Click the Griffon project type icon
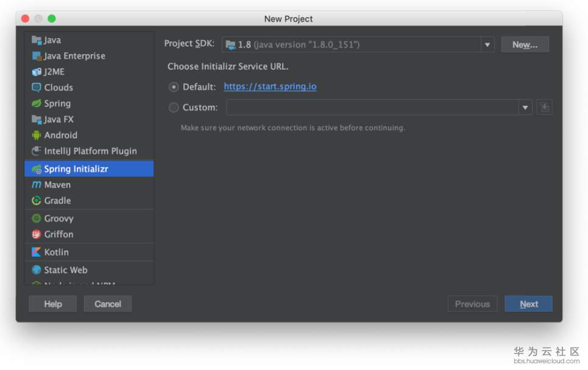The height and width of the screenshot is (370, 588). (37, 234)
